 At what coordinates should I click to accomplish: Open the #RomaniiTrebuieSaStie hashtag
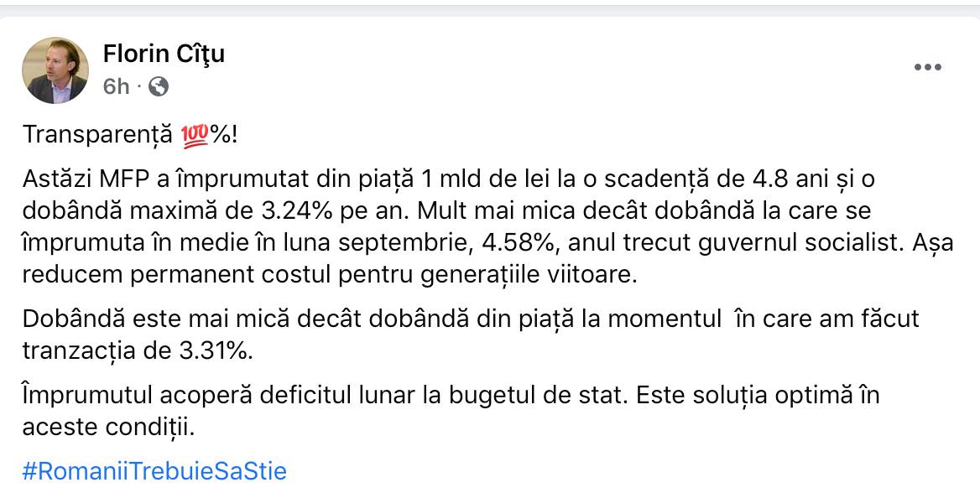[154, 471]
